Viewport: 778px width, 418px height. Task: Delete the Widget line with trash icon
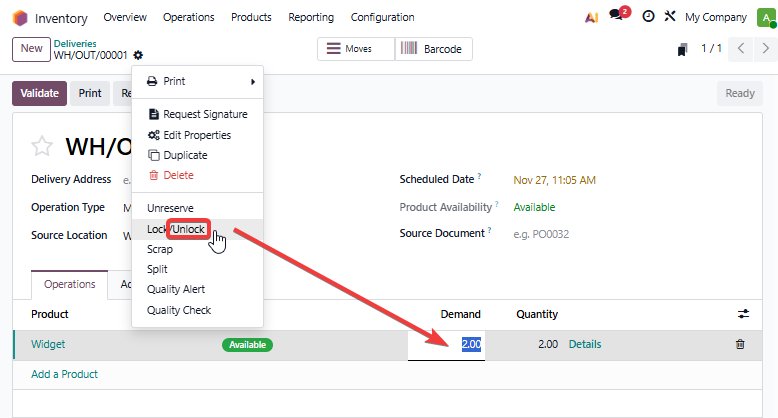pos(740,344)
